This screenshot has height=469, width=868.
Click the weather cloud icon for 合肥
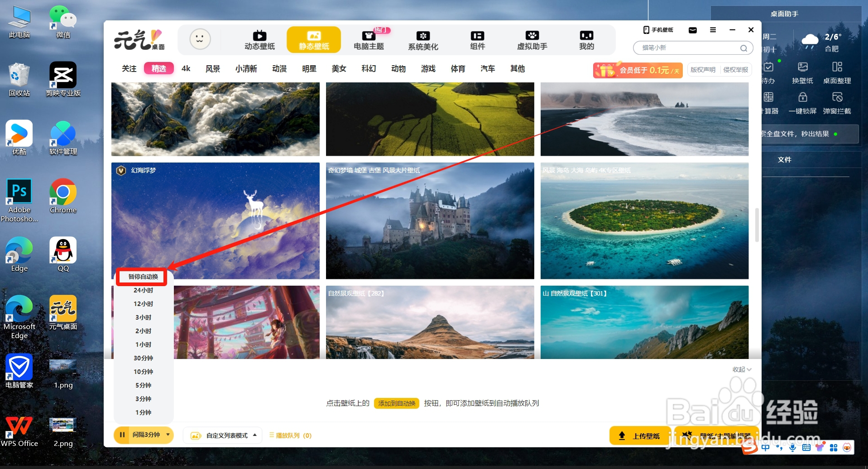[810, 41]
